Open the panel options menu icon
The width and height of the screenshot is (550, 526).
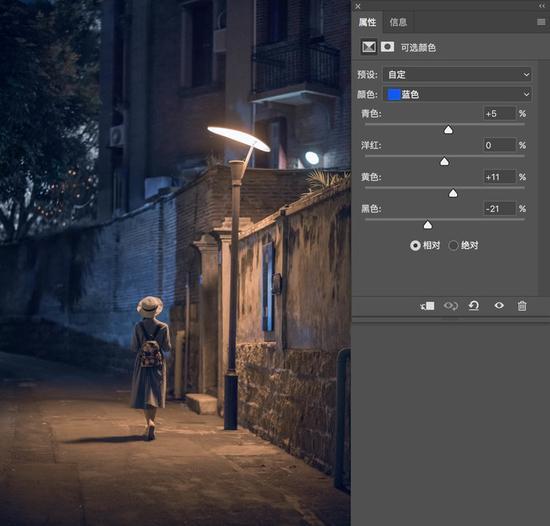pyautogui.click(x=541, y=22)
